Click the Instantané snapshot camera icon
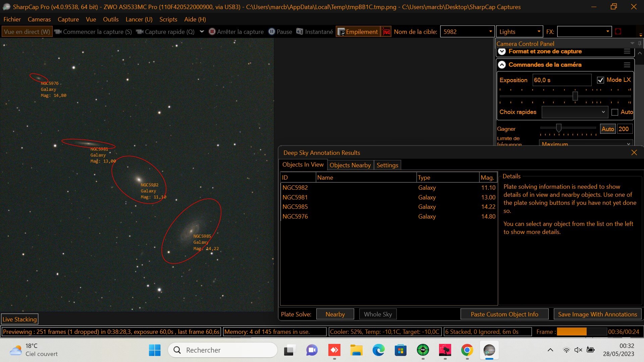The height and width of the screenshot is (362, 644). [x=300, y=32]
